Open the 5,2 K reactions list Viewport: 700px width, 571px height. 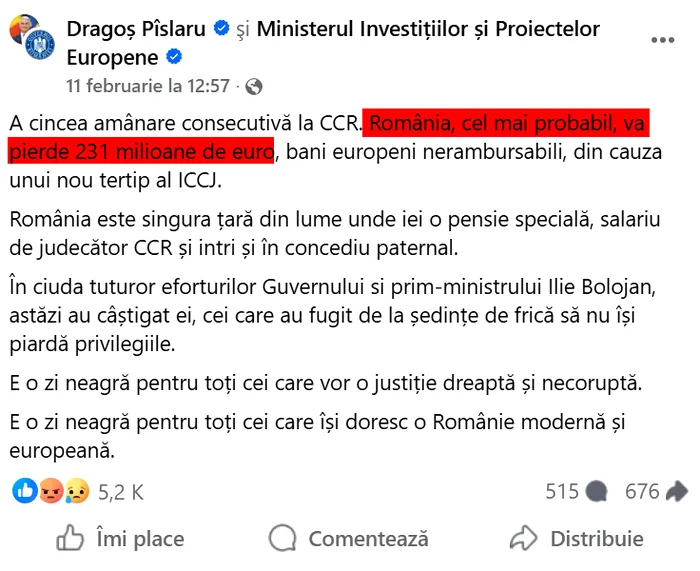tap(121, 492)
